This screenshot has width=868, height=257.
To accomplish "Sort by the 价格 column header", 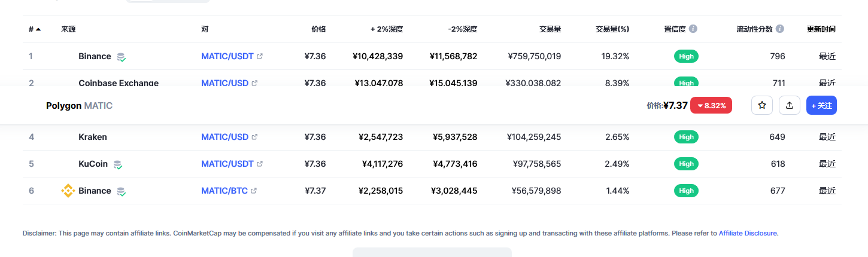I will coord(318,29).
